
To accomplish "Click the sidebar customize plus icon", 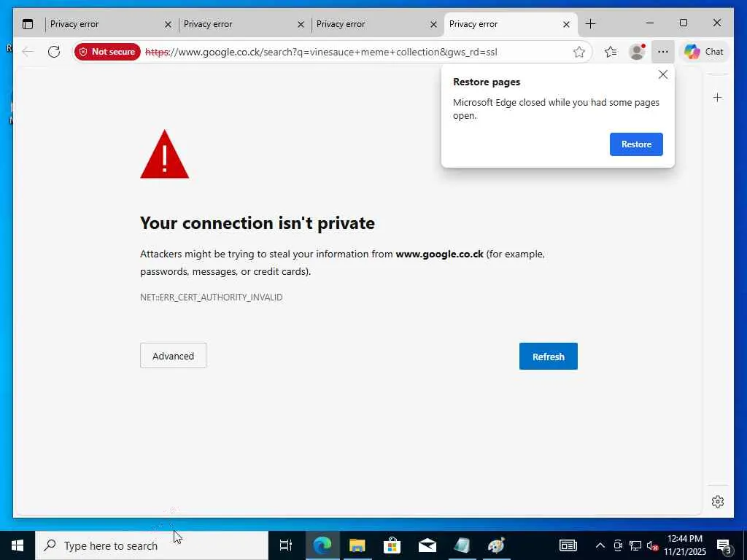I will (718, 98).
